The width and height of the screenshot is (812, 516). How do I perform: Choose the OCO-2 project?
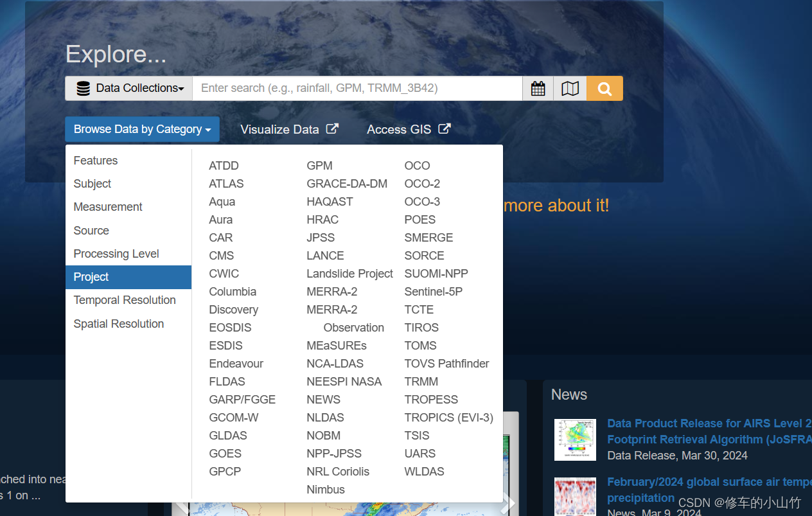pos(422,184)
